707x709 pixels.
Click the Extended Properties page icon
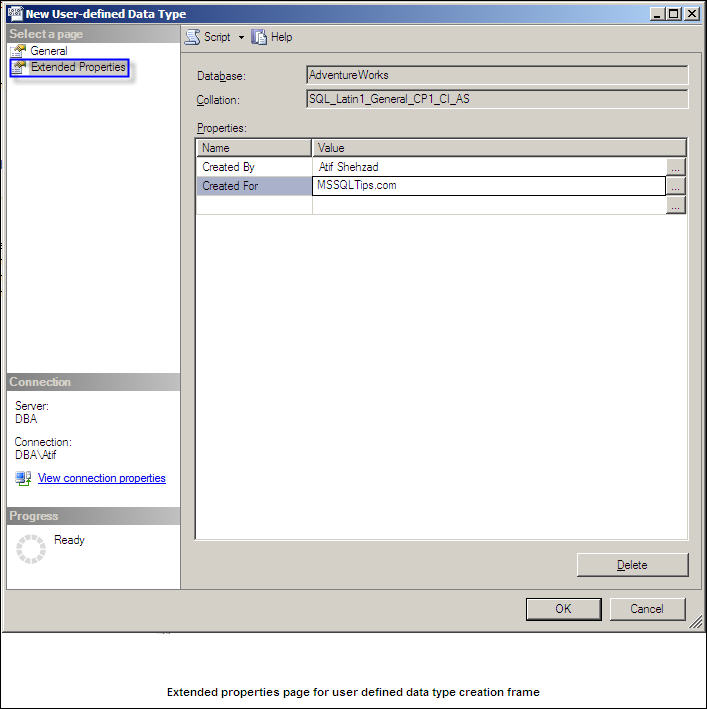click(x=19, y=67)
